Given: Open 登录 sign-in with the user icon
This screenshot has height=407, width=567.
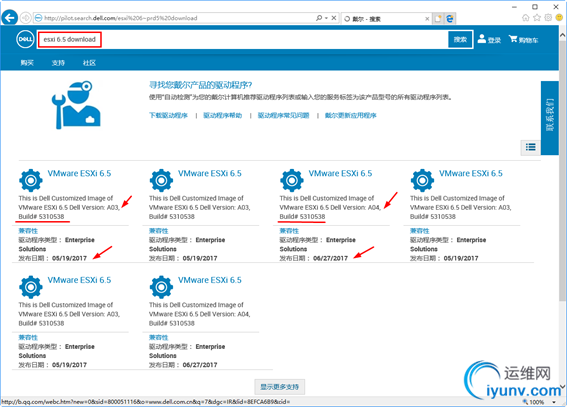Looking at the screenshot, I should [489, 39].
